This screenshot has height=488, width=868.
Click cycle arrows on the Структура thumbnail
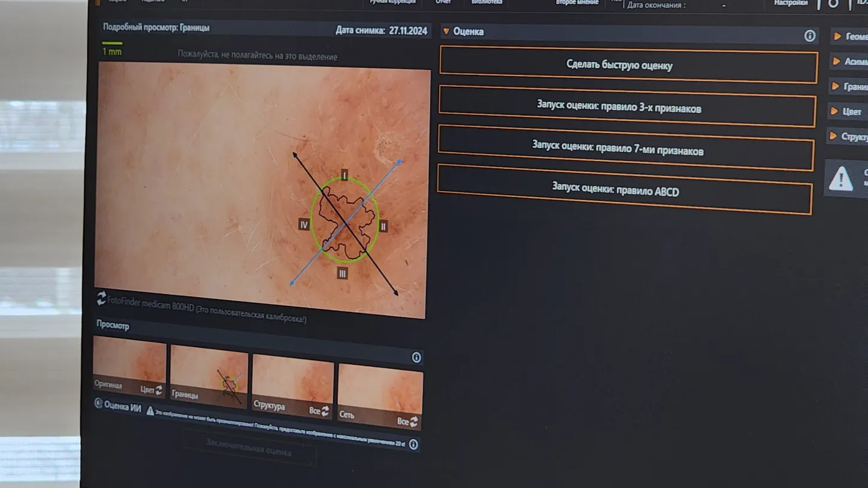(x=325, y=411)
